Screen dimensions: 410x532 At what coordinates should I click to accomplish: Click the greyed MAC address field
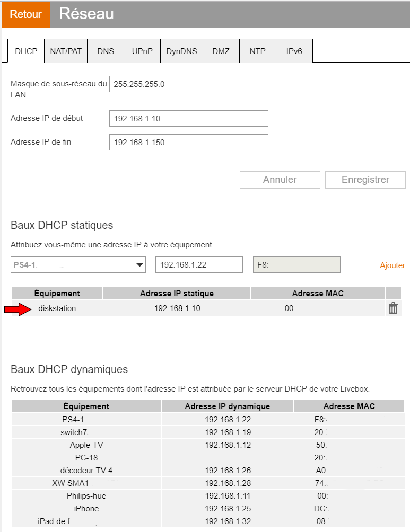click(296, 265)
